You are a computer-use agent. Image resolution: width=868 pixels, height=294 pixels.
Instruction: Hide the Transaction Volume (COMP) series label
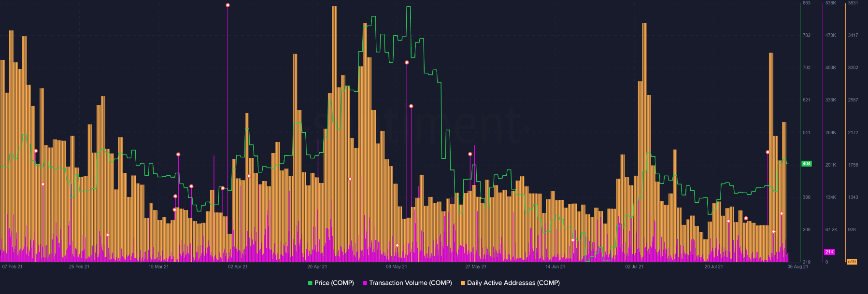click(x=410, y=283)
